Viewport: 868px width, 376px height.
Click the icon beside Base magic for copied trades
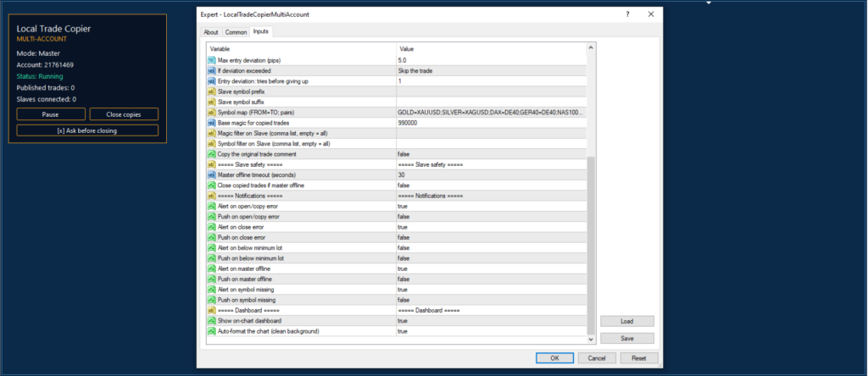point(211,123)
